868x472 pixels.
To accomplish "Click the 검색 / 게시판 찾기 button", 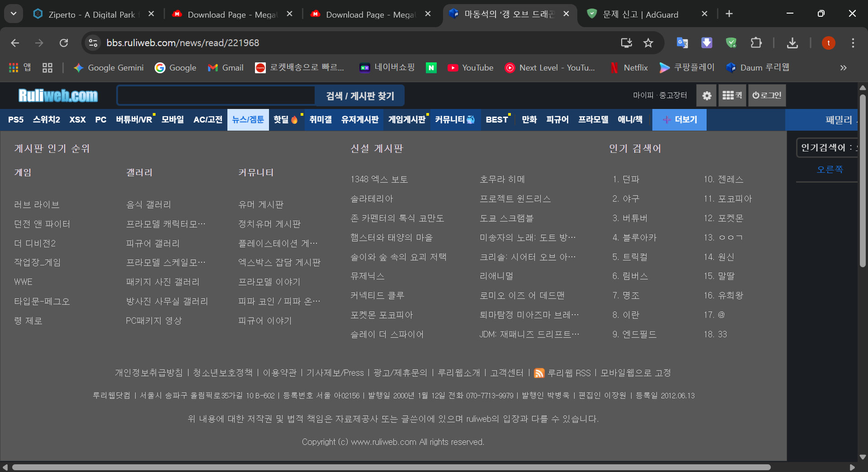I will (360, 96).
